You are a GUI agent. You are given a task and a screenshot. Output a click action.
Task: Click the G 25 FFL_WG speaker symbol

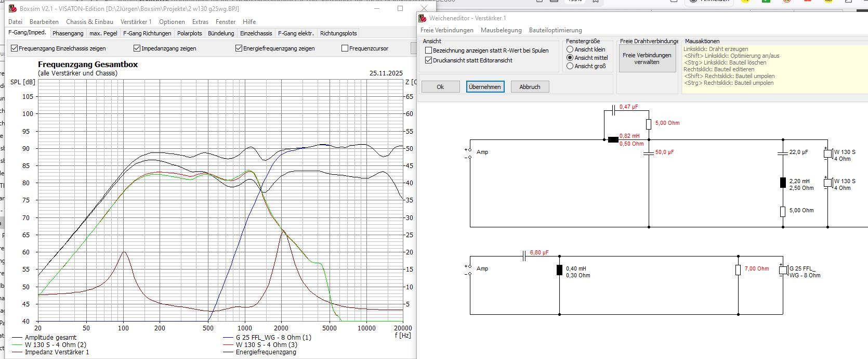click(783, 270)
